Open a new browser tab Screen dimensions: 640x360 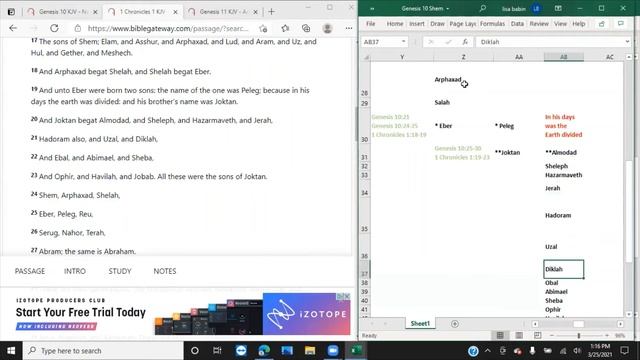(x=271, y=12)
